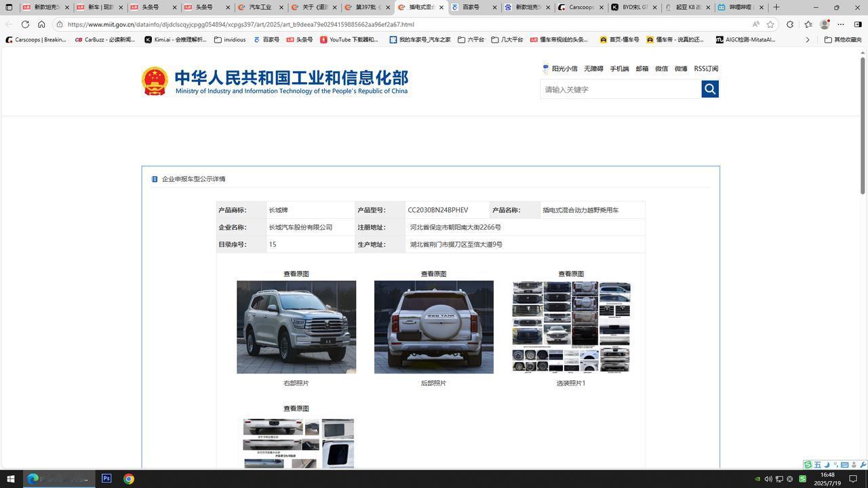Click the MIIT national emblem logo
Image resolution: width=868 pixels, height=488 pixels.
click(x=155, y=81)
